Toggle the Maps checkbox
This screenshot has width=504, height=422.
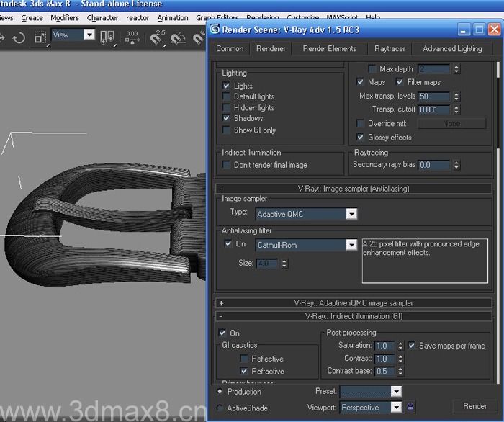click(360, 81)
